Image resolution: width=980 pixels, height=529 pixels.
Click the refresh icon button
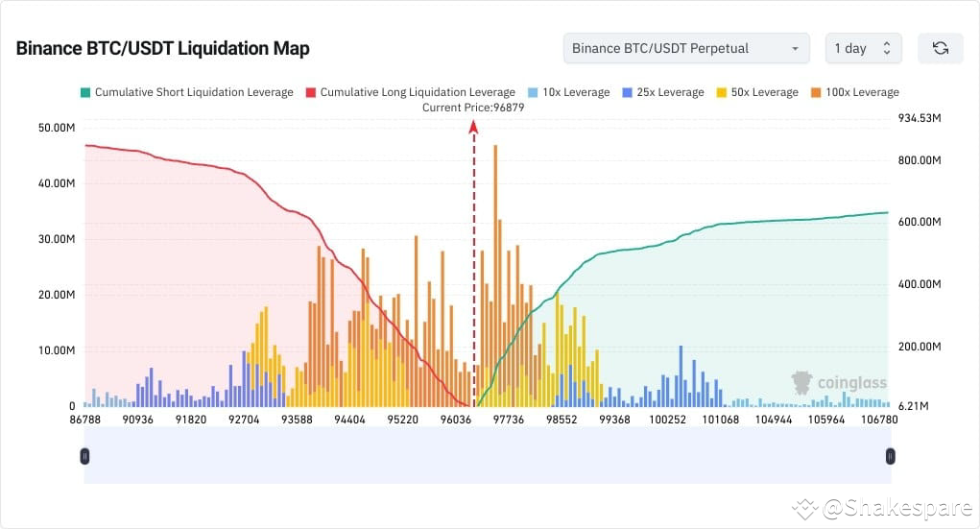click(940, 48)
